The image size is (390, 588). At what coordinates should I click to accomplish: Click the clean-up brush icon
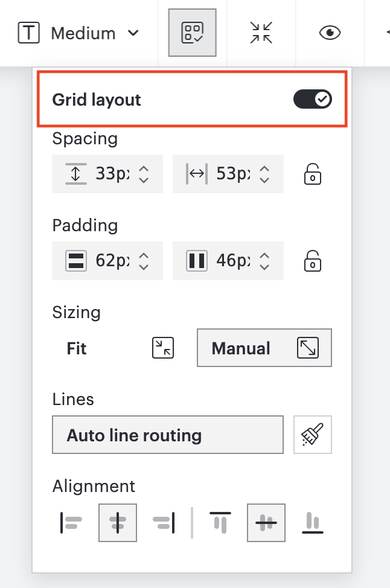pyautogui.click(x=313, y=435)
